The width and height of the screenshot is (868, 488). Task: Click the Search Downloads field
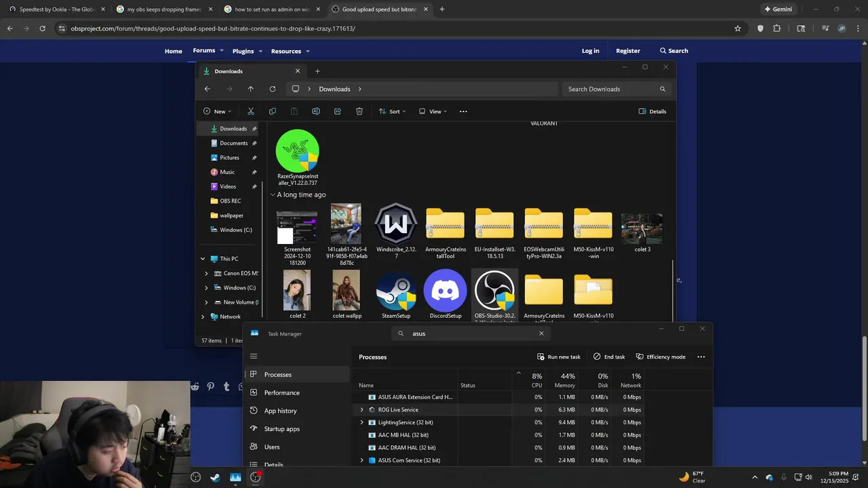click(616, 89)
